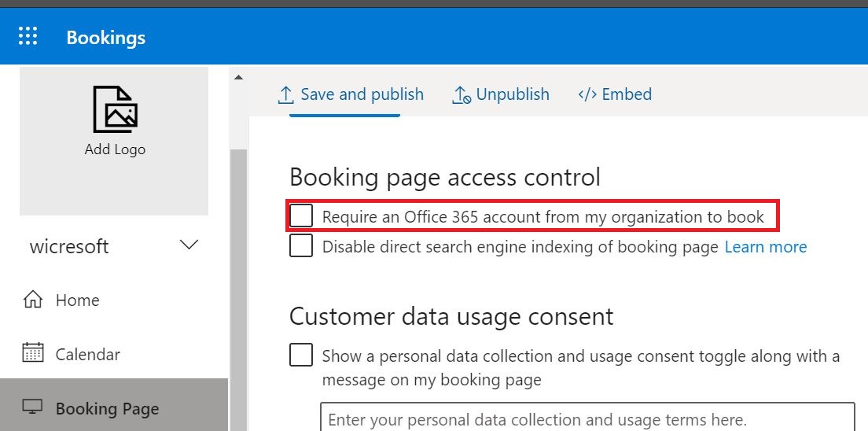Click the Embed button

click(615, 94)
